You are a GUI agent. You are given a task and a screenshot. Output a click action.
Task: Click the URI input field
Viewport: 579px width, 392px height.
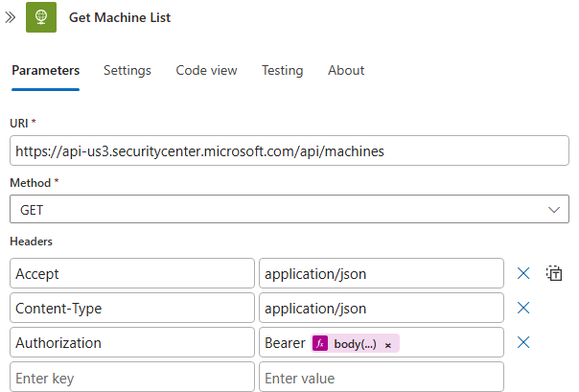(288, 151)
